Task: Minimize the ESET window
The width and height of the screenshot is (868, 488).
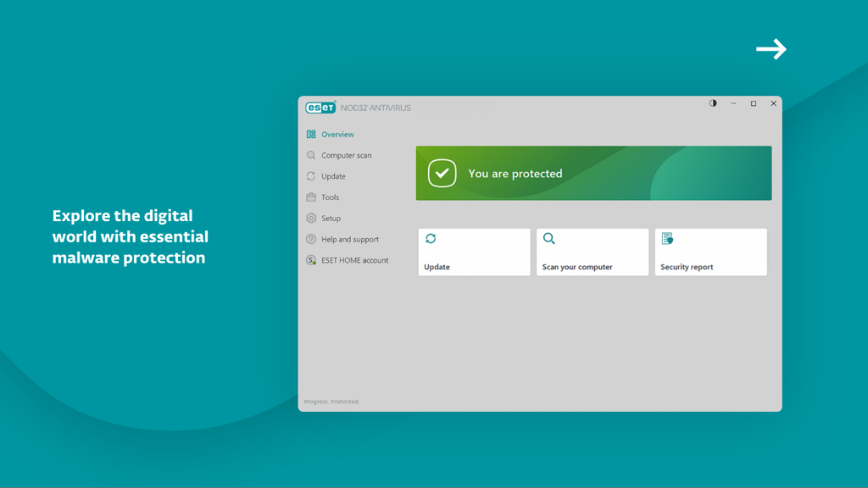Action: [x=733, y=103]
